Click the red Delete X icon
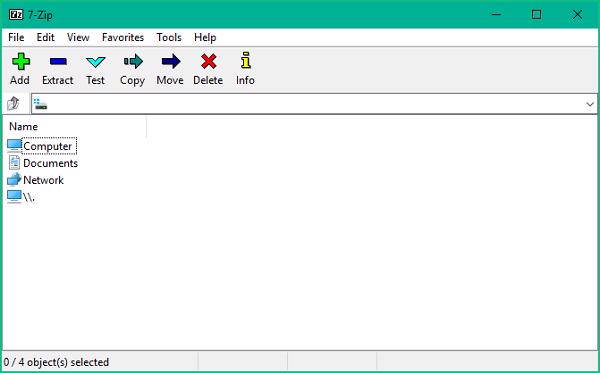This screenshot has height=373, width=600. 209,61
